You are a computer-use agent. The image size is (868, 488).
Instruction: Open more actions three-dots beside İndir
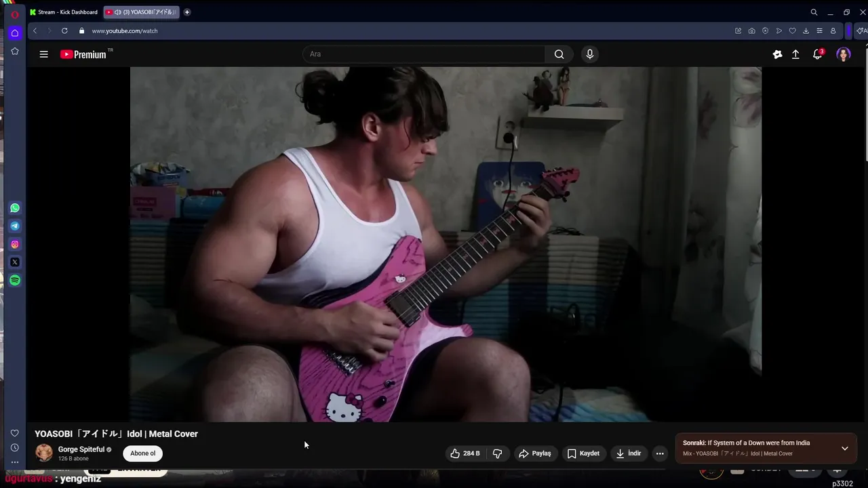(660, 453)
